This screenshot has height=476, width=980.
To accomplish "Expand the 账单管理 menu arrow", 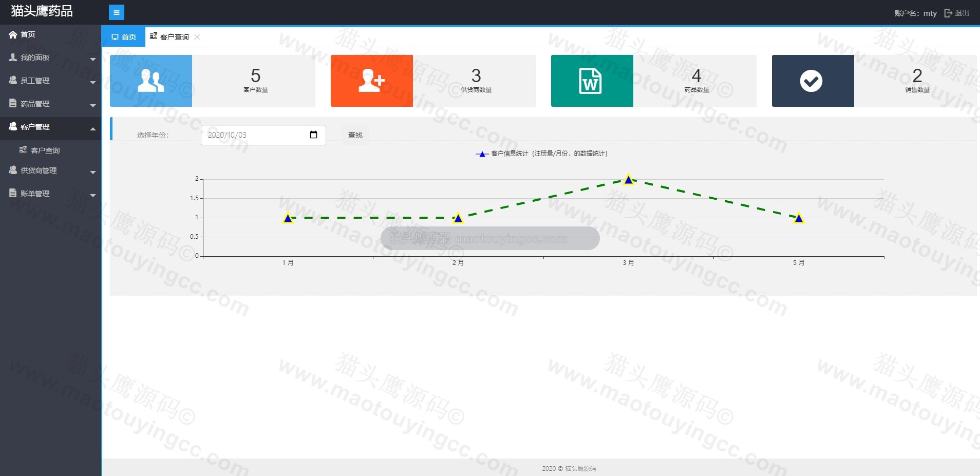I will pyautogui.click(x=93, y=195).
